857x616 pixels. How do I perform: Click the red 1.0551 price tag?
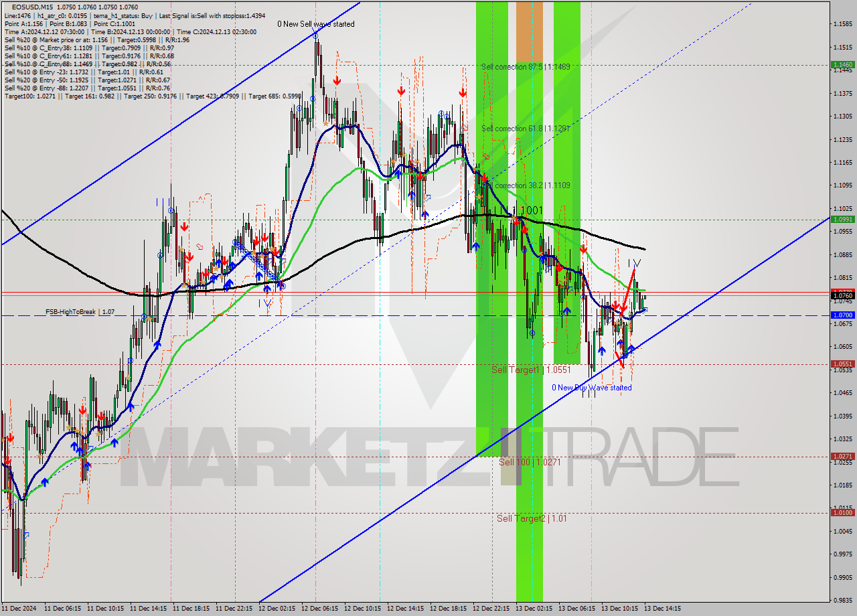click(x=842, y=364)
